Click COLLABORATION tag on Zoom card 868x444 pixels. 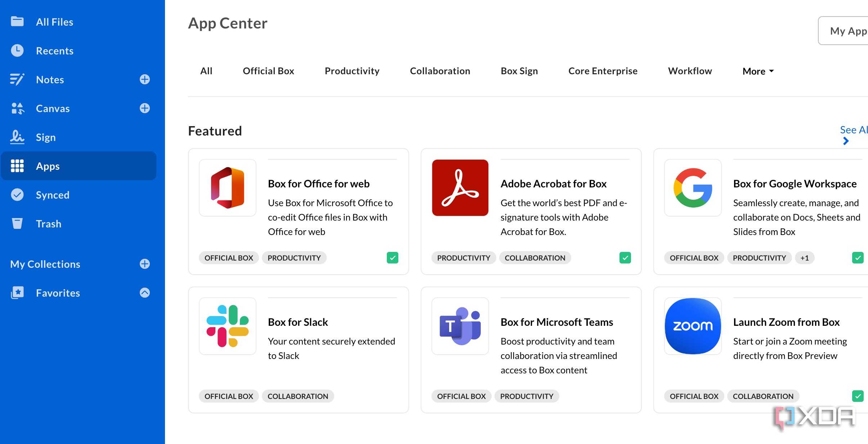coord(763,396)
